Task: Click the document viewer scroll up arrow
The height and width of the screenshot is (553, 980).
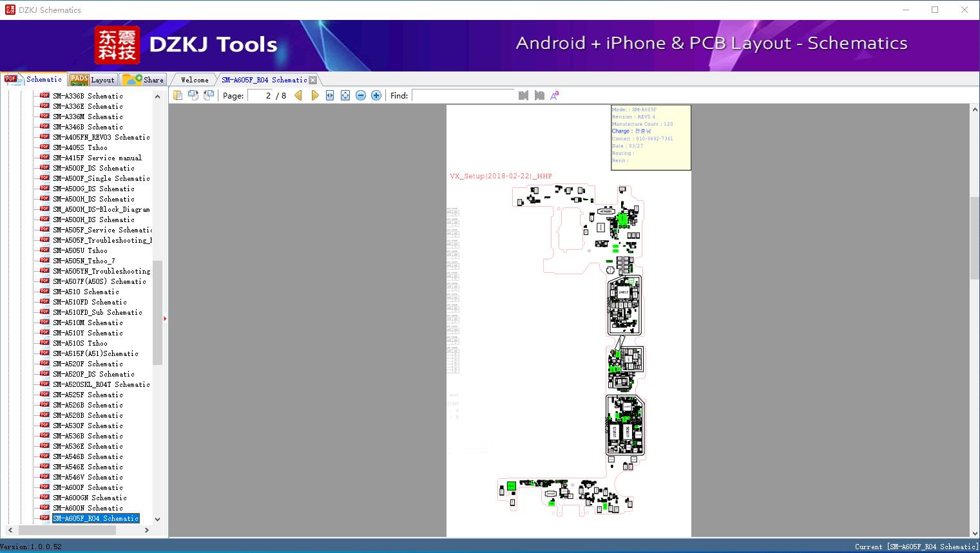Action: (975, 110)
